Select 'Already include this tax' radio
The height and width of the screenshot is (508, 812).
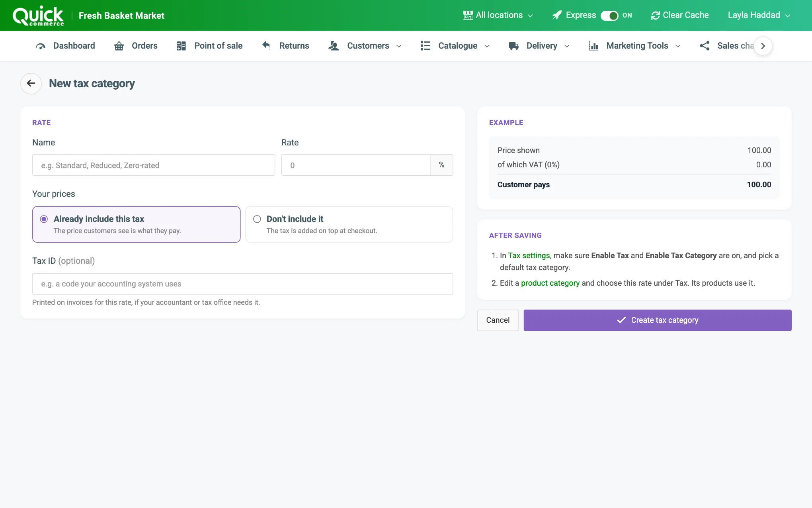pyautogui.click(x=44, y=219)
